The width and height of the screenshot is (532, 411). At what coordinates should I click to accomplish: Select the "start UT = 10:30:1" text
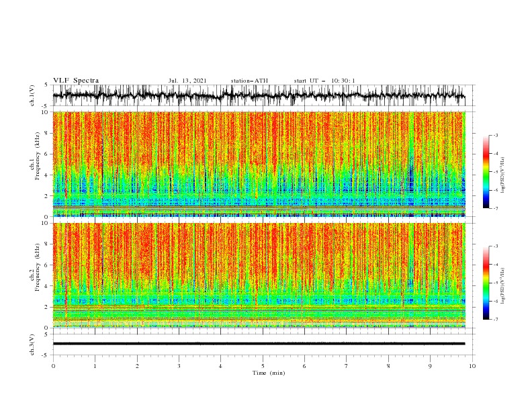324,81
